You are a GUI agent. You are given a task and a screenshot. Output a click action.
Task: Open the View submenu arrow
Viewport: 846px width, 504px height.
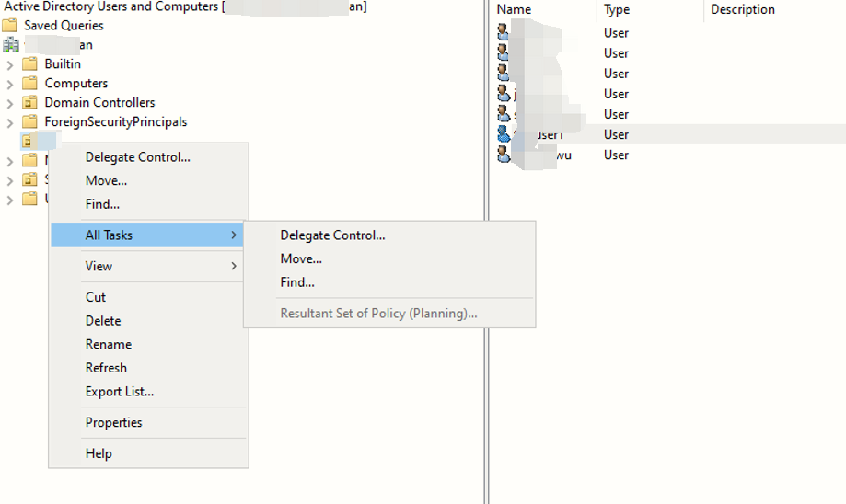[x=234, y=266]
